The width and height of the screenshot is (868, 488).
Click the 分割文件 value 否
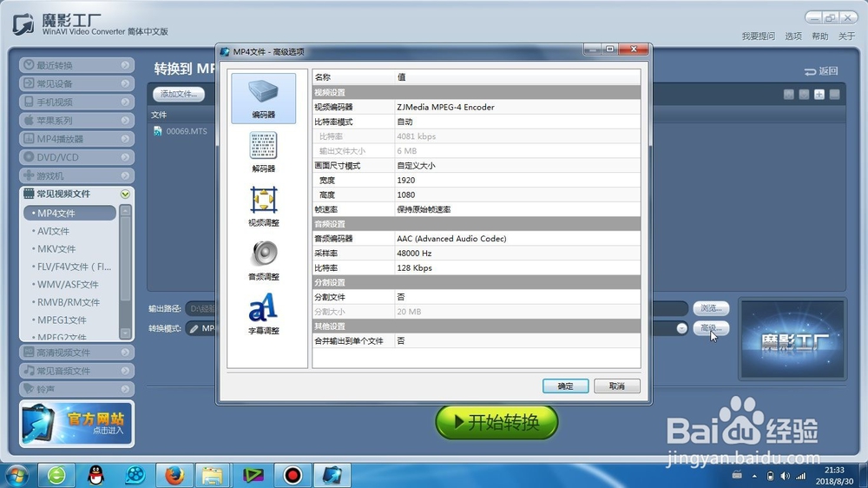(x=401, y=297)
